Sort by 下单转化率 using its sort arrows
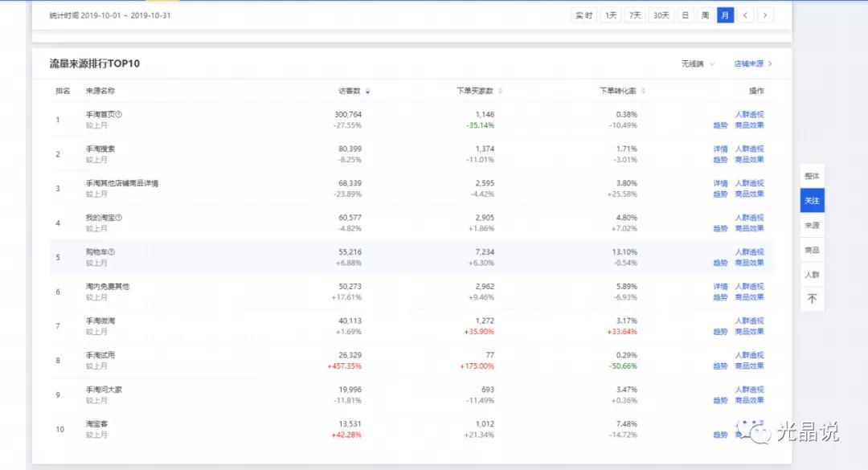 point(643,92)
